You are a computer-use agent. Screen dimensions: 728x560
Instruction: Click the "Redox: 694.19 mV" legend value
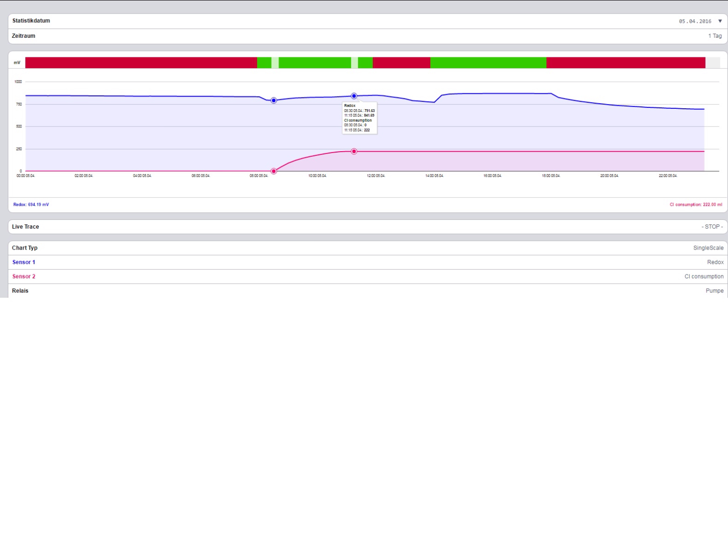(31, 204)
